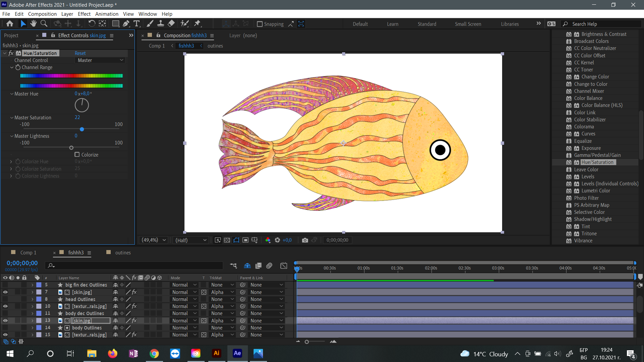Select the Zoom tool

(x=44, y=23)
